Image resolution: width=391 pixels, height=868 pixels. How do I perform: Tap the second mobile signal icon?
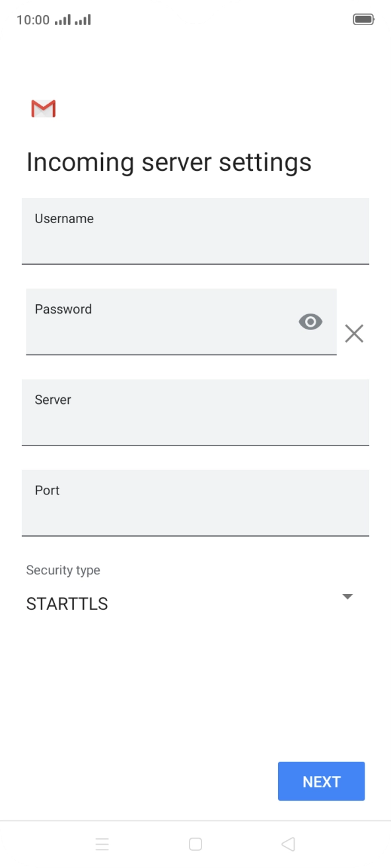pos(83,19)
